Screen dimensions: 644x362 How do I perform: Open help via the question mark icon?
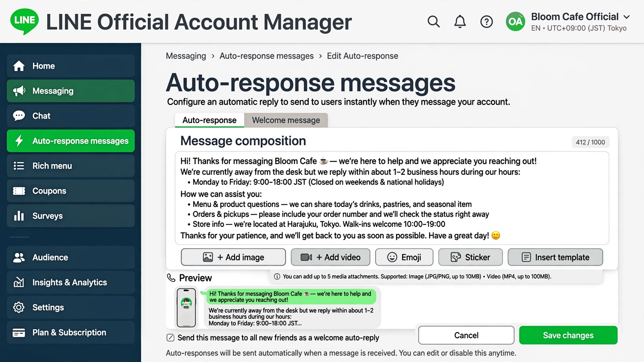(486, 22)
